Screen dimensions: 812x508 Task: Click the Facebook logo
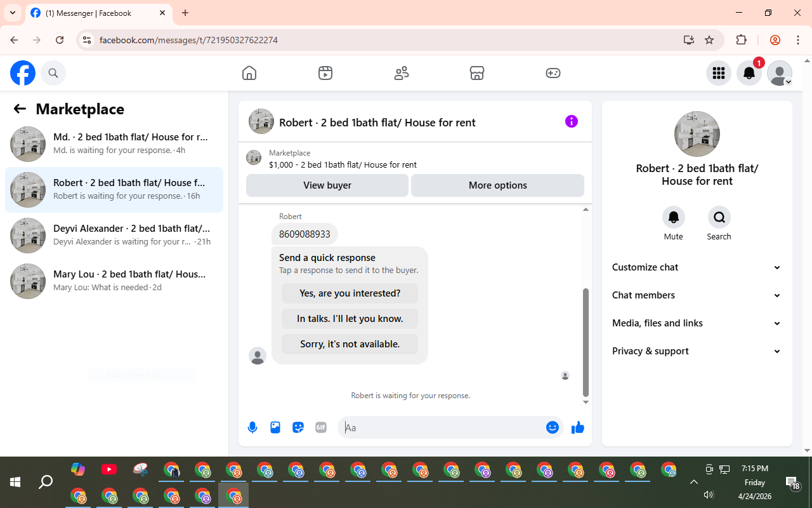pos(23,73)
